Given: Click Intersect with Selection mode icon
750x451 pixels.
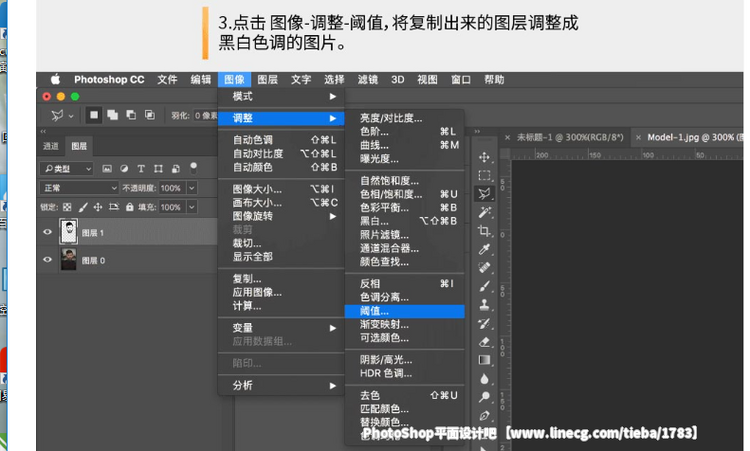Looking at the screenshot, I should (150, 115).
